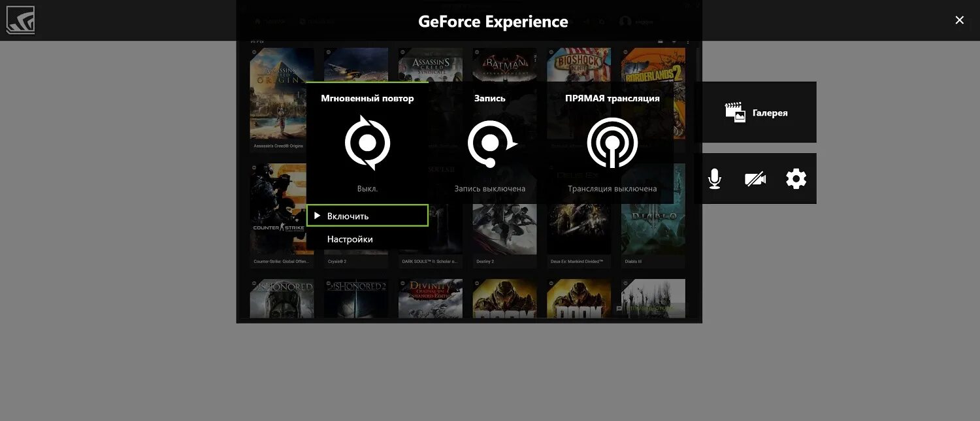This screenshot has width=980, height=421.
Task: Click the ПРЯМАЯ трансляция broadcast icon
Action: [x=612, y=143]
